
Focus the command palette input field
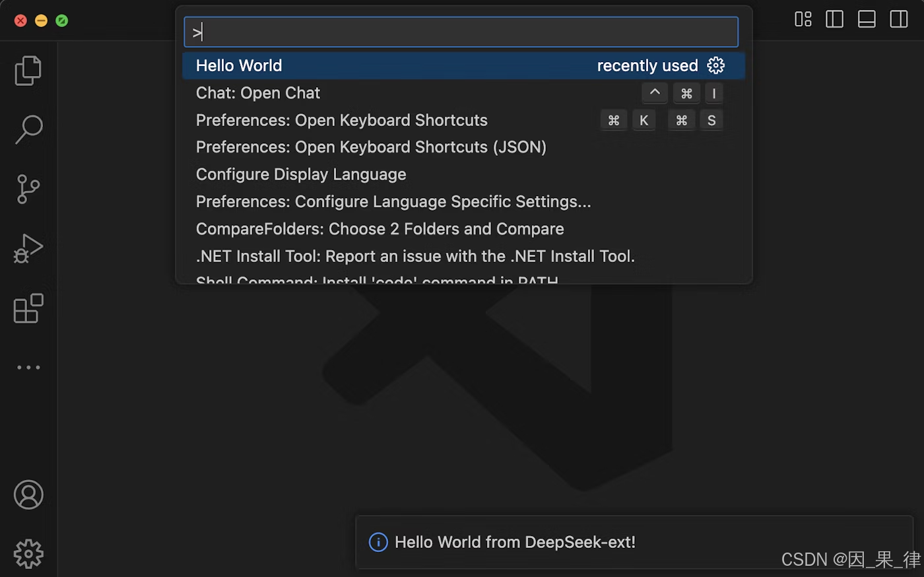(461, 32)
